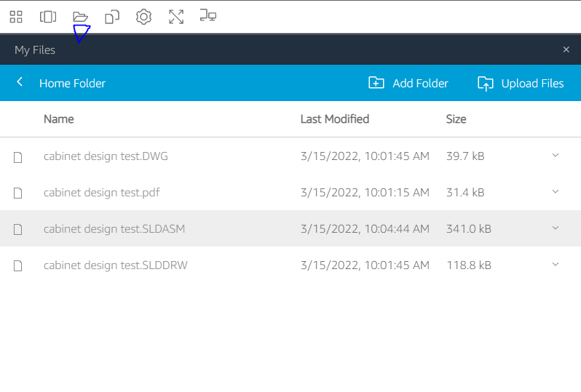Open the My Files folder icon
Screen dimensions: 581x392
point(80,17)
